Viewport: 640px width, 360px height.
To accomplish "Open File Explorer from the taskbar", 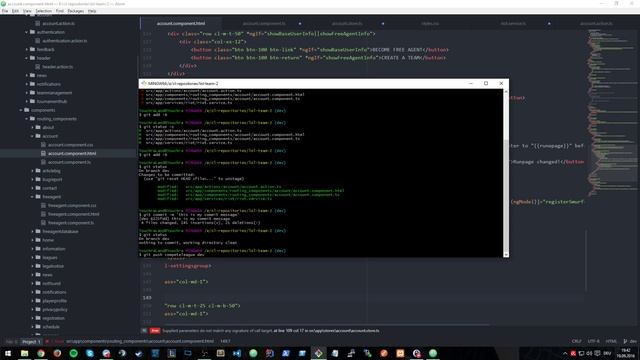I will pos(24,353).
